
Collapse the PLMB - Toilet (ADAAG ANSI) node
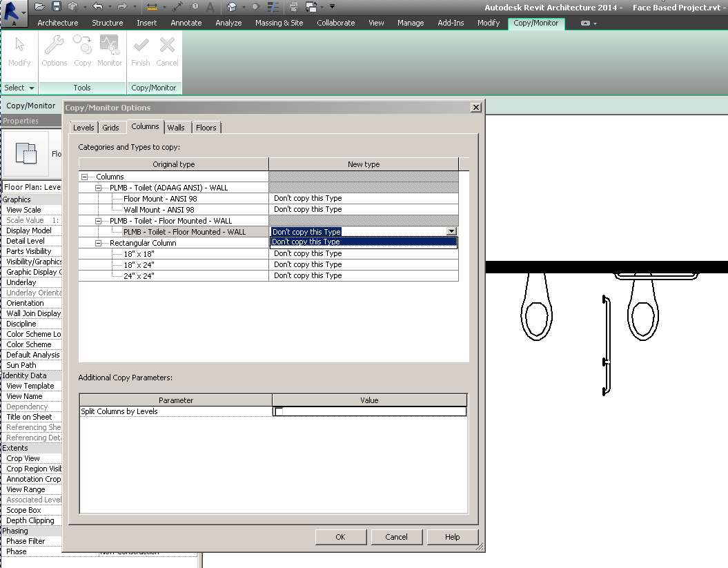click(98, 188)
